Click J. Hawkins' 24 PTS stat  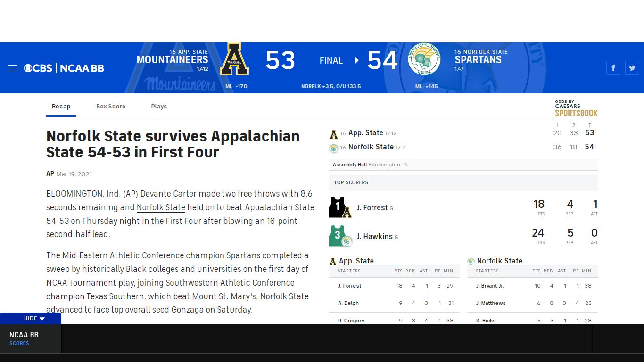click(x=538, y=233)
